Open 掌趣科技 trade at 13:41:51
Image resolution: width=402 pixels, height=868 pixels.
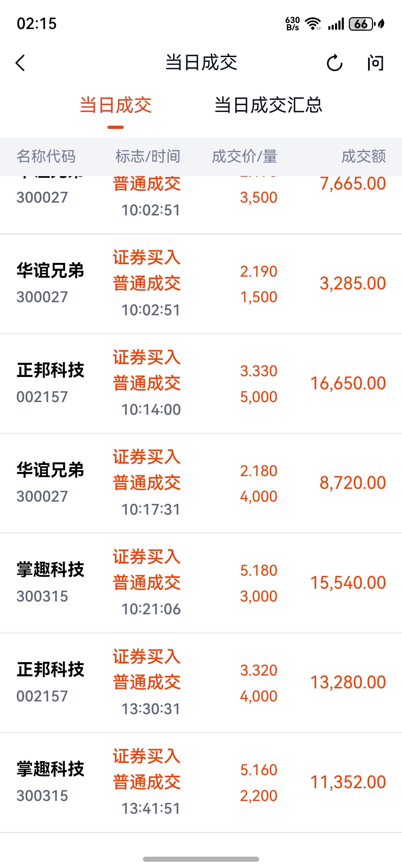[201, 782]
